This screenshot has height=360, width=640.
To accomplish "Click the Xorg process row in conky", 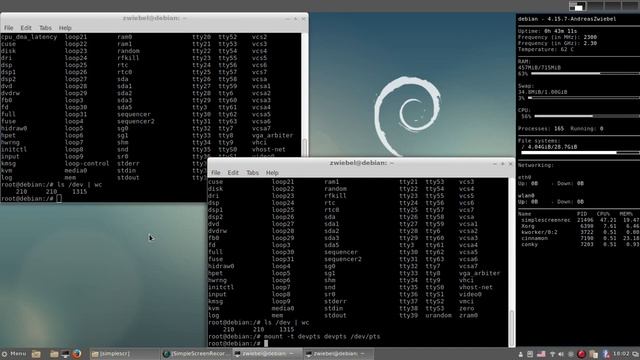I will tap(580, 226).
